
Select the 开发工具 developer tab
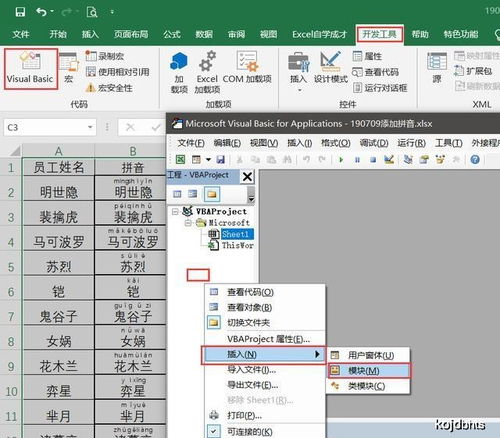(379, 34)
